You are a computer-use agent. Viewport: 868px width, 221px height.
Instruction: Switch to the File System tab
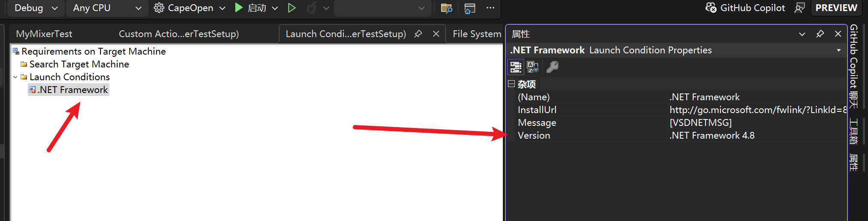pos(477,34)
